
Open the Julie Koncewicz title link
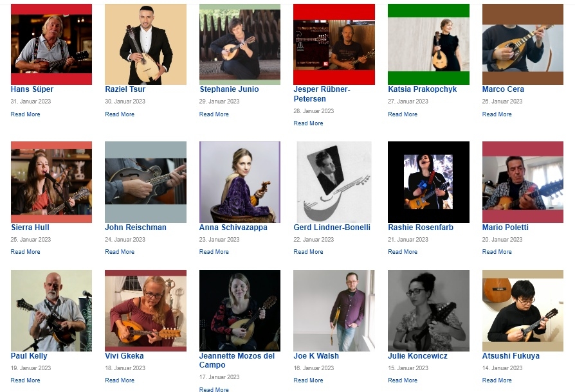(x=417, y=356)
